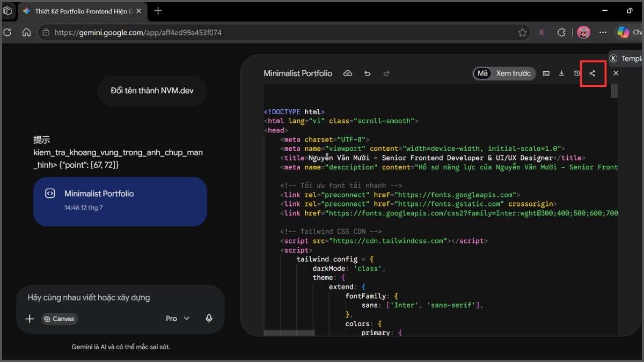Click the code editor vertical scrollbar thumb
Image resolution: width=644 pixels, height=362 pixels.
tap(614, 91)
